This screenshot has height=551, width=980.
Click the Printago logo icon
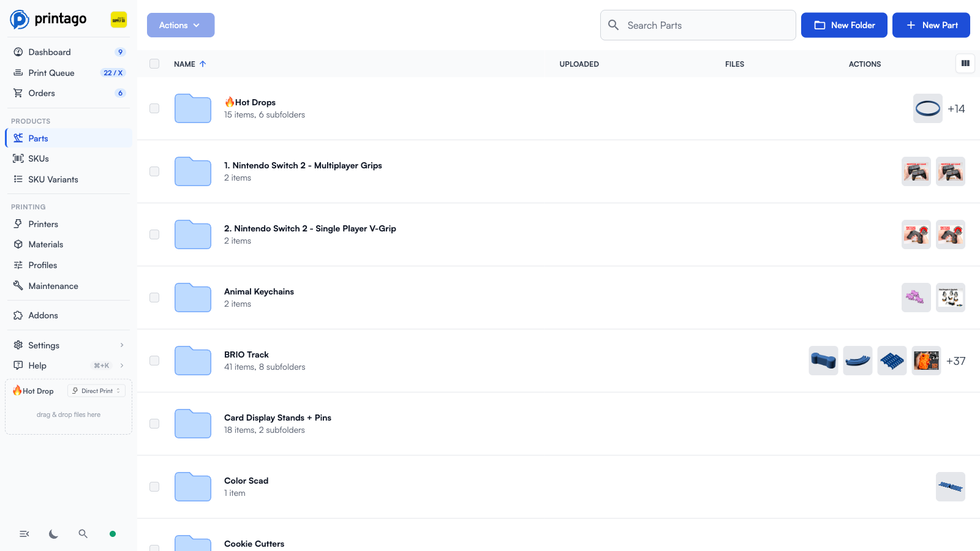pyautogui.click(x=20, y=20)
